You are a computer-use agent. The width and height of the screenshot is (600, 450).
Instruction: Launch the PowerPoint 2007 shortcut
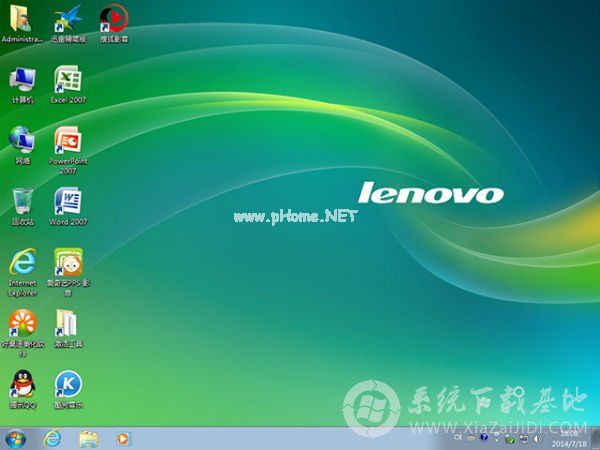68,150
